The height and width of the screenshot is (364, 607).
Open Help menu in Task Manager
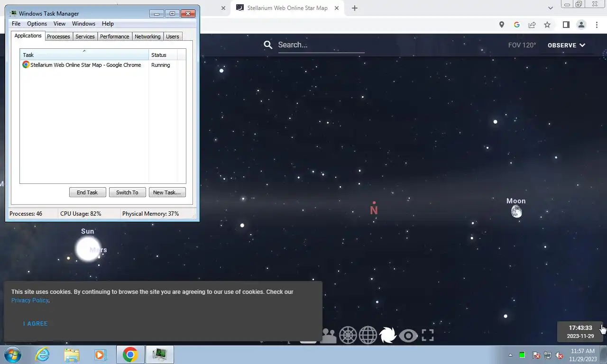[108, 24]
